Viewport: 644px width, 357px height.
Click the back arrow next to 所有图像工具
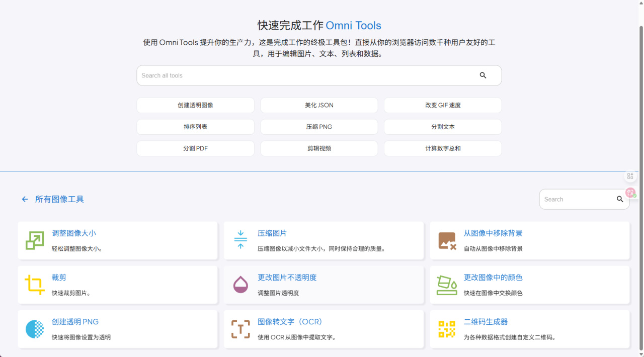25,199
